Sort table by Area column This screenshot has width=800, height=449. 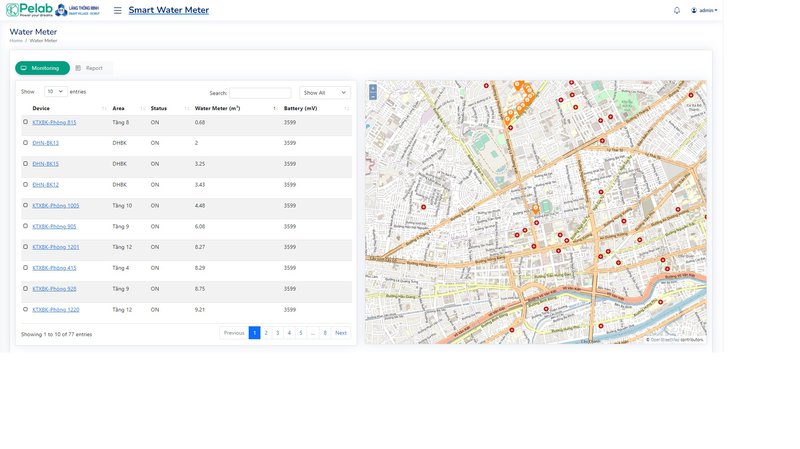128,108
